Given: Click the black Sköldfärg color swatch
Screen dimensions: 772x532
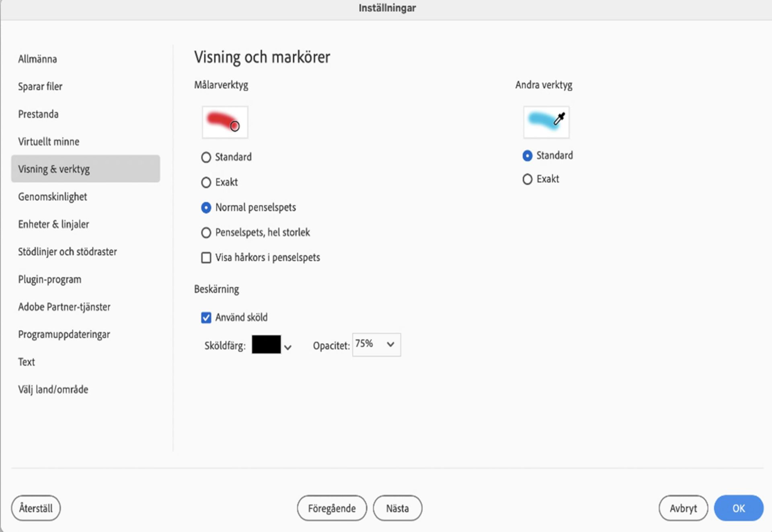Looking at the screenshot, I should point(266,345).
